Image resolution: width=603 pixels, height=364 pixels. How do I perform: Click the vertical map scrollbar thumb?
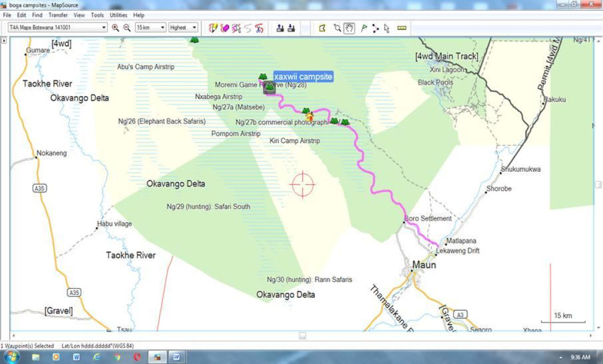pyautogui.click(x=599, y=184)
